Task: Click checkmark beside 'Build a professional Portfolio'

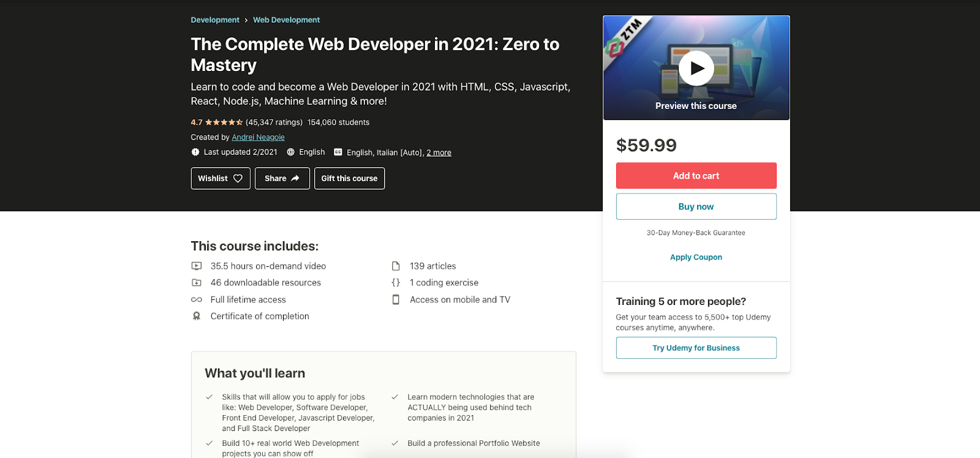Action: [395, 443]
